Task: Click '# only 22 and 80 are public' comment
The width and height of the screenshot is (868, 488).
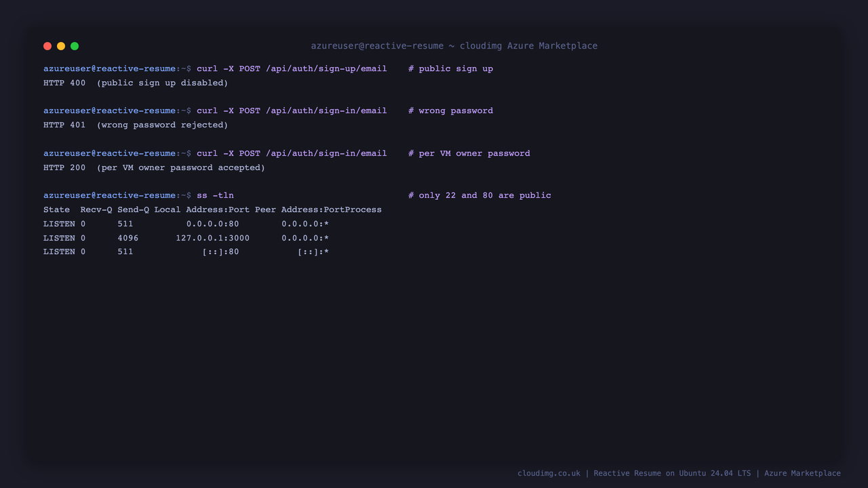Action: [480, 195]
